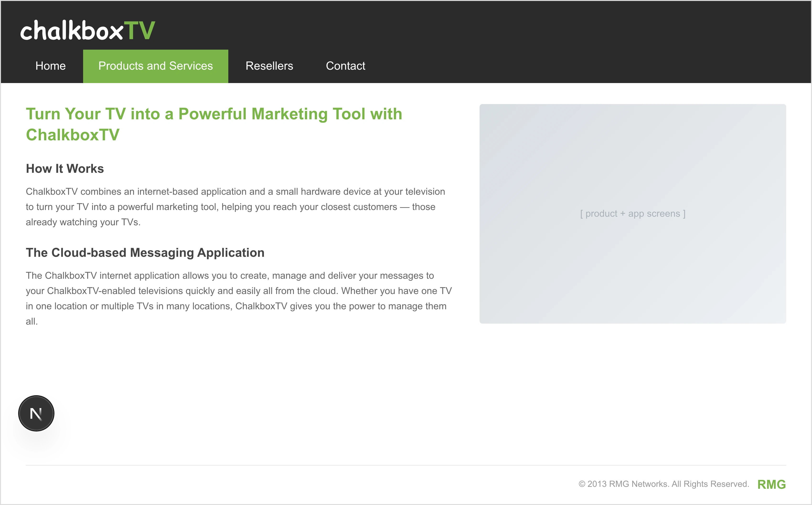Open the Contact page

(346, 66)
